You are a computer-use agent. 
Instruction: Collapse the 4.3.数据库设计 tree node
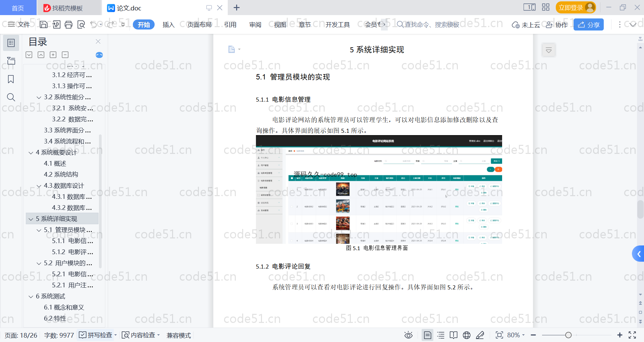pos(39,186)
